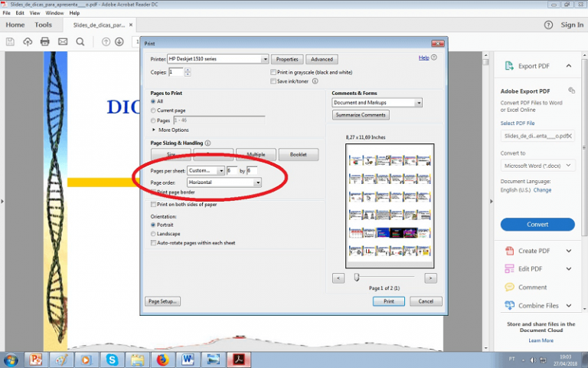Expand the Create PDF section
This screenshot has height=368, width=588.
pos(568,251)
